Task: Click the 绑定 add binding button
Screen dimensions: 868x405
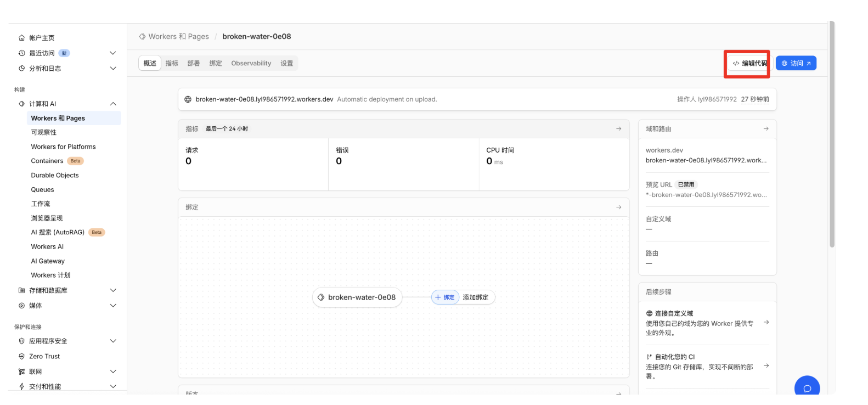Action: [x=445, y=297]
